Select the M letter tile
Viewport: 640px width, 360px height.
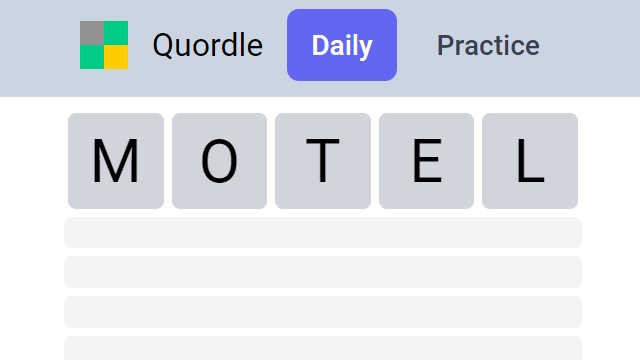(x=116, y=161)
